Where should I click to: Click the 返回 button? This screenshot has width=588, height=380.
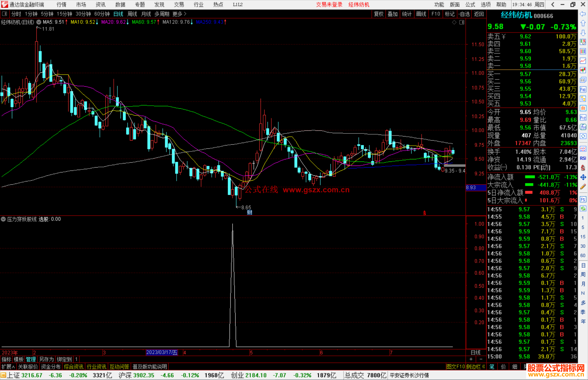pyautogui.click(x=479, y=14)
